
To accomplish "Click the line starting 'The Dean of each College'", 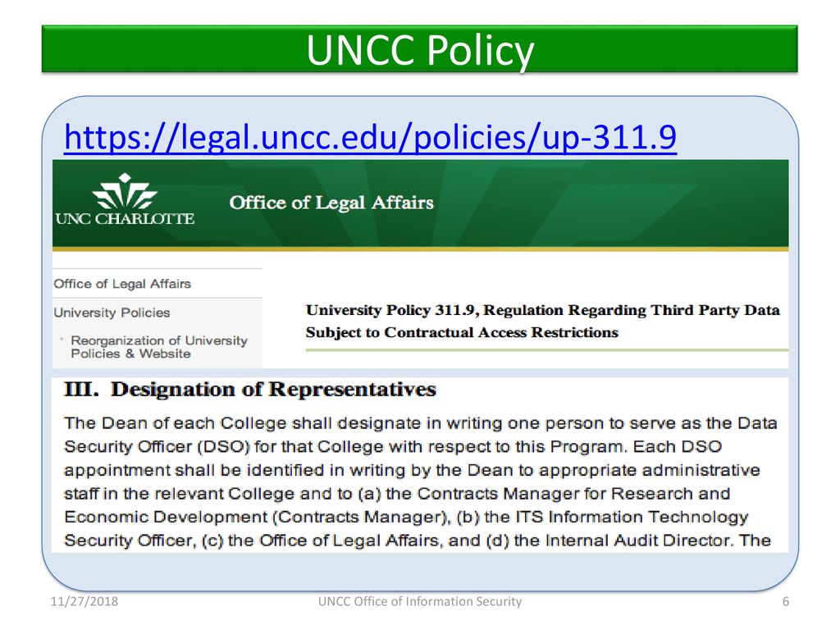I will tap(421, 422).
